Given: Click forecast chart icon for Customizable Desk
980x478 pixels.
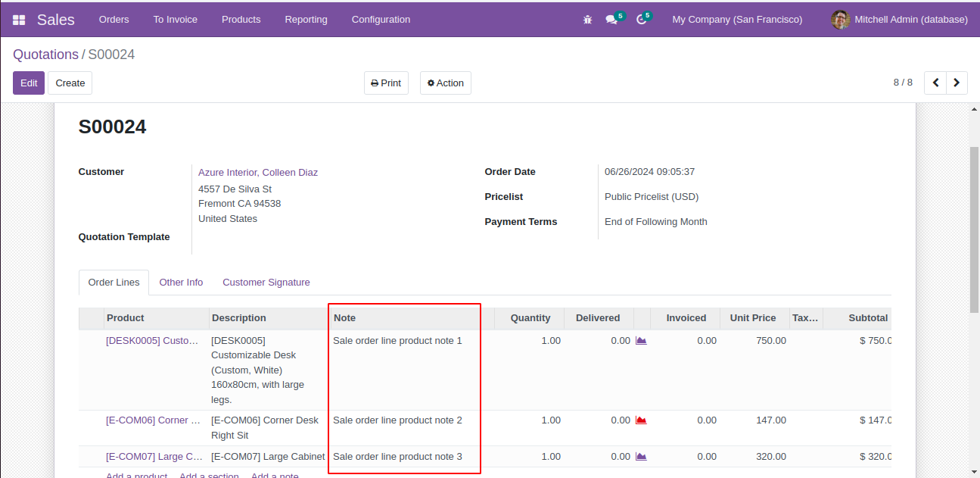Looking at the screenshot, I should 641,341.
